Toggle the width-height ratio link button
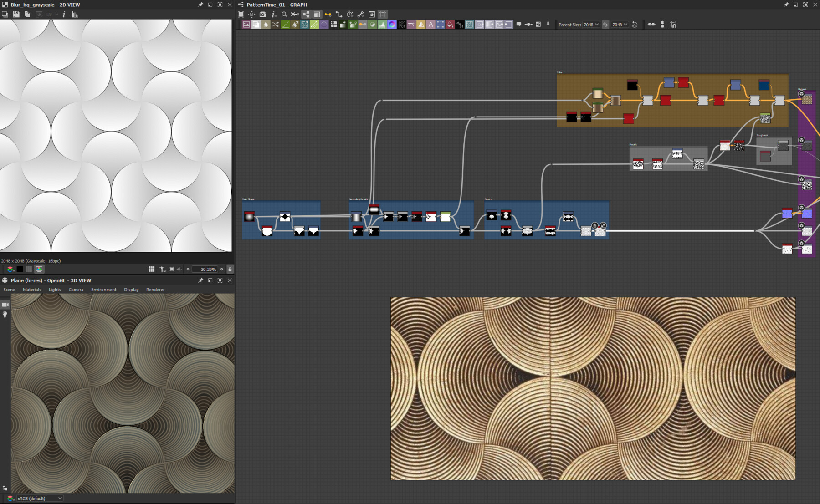Screen dimensions: 820x504 (605, 25)
